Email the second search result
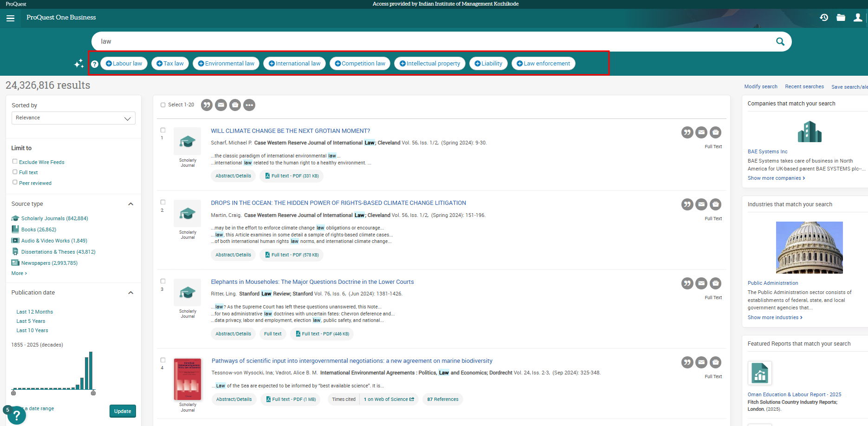This screenshot has height=426, width=868. (701, 204)
